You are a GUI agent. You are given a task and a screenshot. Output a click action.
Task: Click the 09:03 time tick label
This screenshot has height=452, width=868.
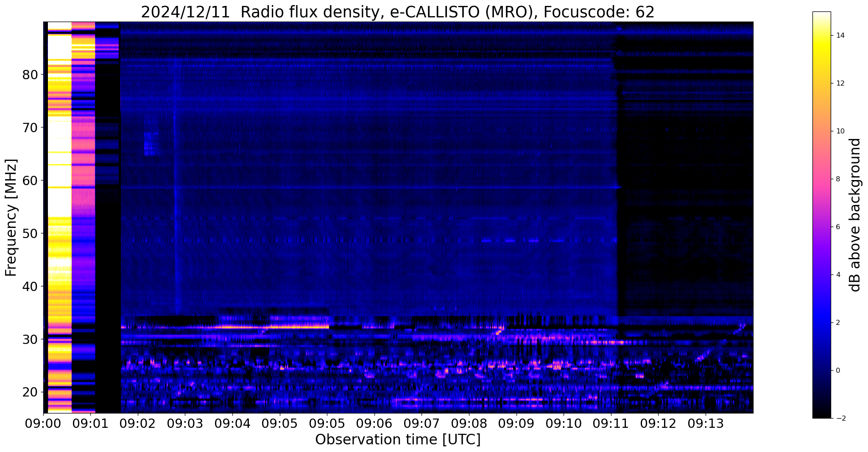pos(185,423)
